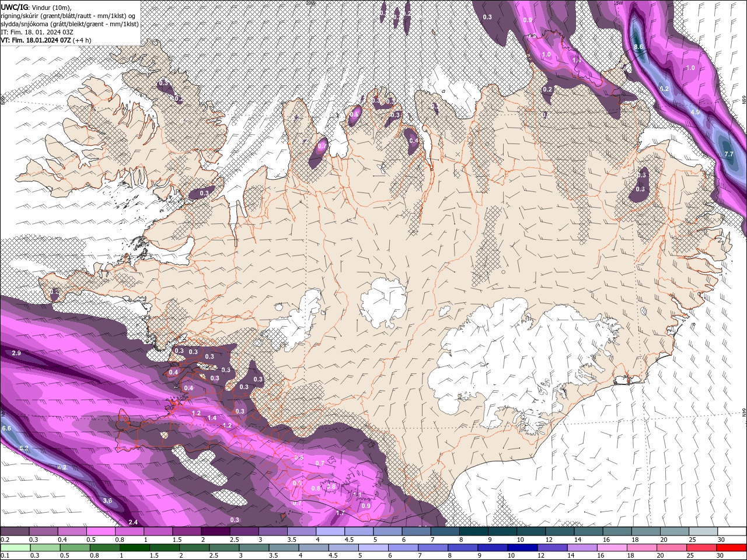Select the lower legend swatch starting at 0.1
Viewport: 747px width, 560px height.
tap(15, 547)
